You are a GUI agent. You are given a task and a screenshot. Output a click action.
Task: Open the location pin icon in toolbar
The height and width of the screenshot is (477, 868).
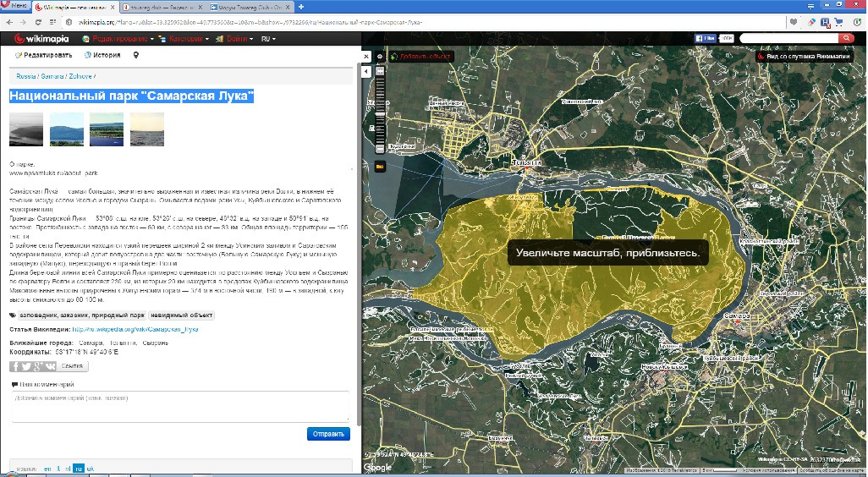coord(136,55)
